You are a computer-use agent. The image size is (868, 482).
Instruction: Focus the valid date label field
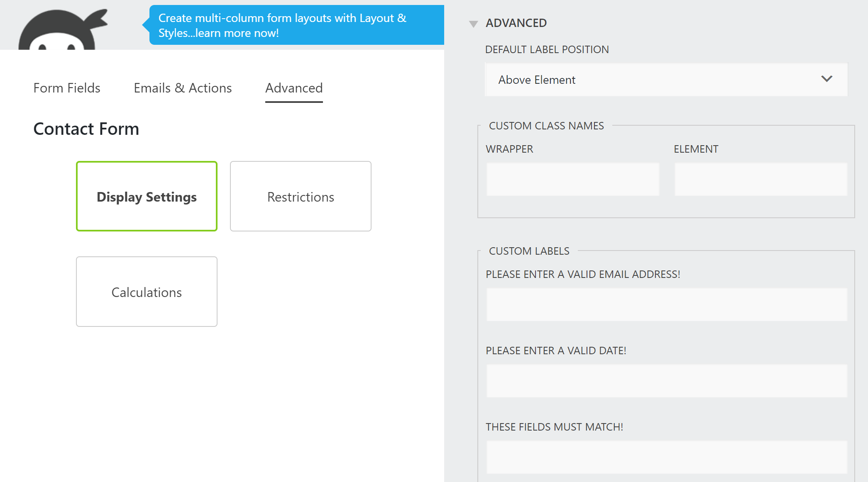(x=666, y=381)
